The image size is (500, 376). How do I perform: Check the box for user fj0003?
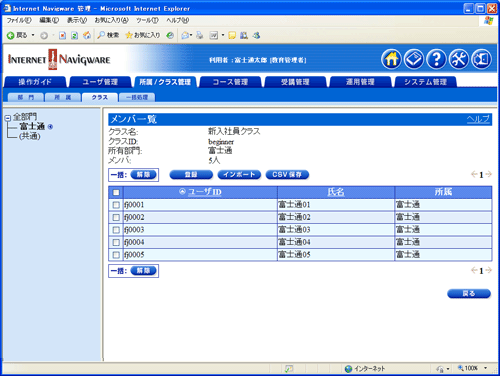pos(116,230)
